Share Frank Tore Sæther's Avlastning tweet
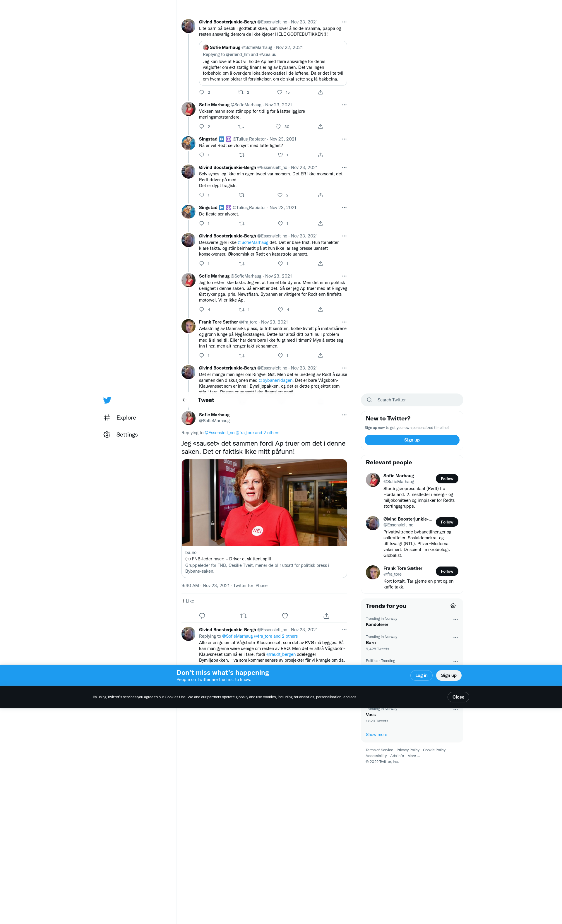Viewport: 562px width, 924px height. pyautogui.click(x=321, y=355)
